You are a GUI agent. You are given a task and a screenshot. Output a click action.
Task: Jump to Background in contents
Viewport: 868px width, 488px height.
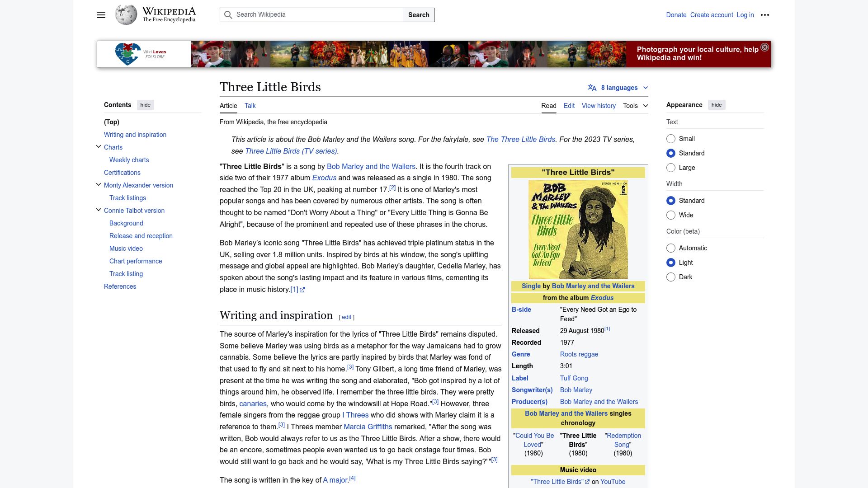pyautogui.click(x=126, y=223)
